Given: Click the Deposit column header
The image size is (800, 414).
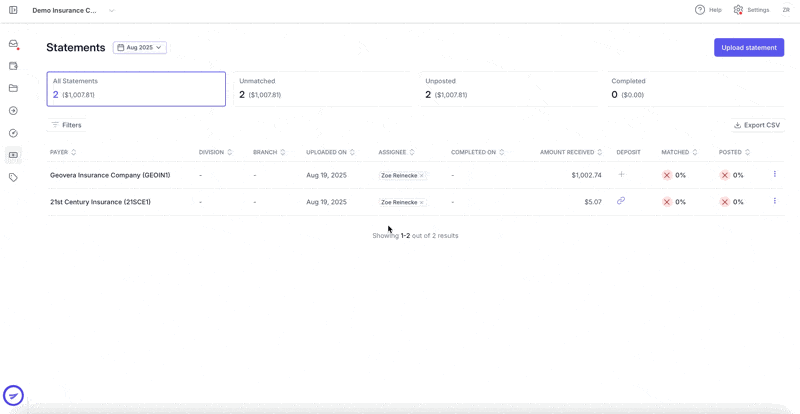Looking at the screenshot, I should click(628, 152).
